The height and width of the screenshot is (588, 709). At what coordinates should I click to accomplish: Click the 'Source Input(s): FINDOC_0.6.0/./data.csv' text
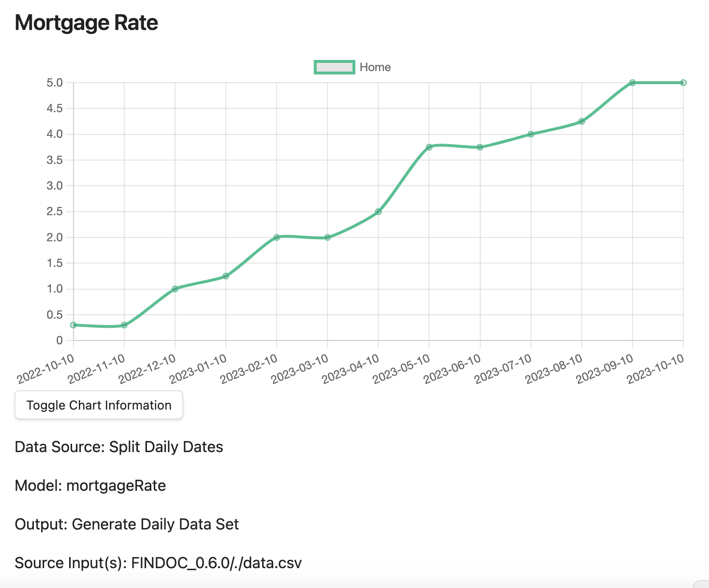point(158,563)
